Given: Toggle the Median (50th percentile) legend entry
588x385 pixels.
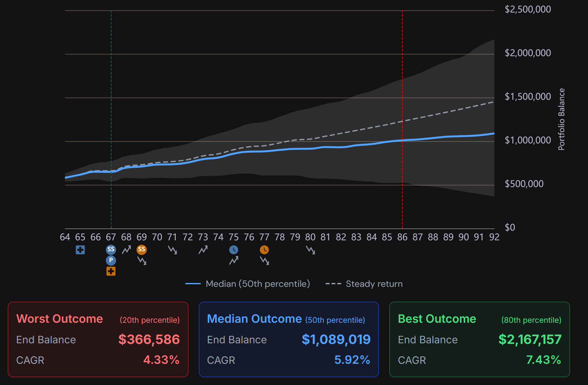Looking at the screenshot, I should [x=248, y=284].
